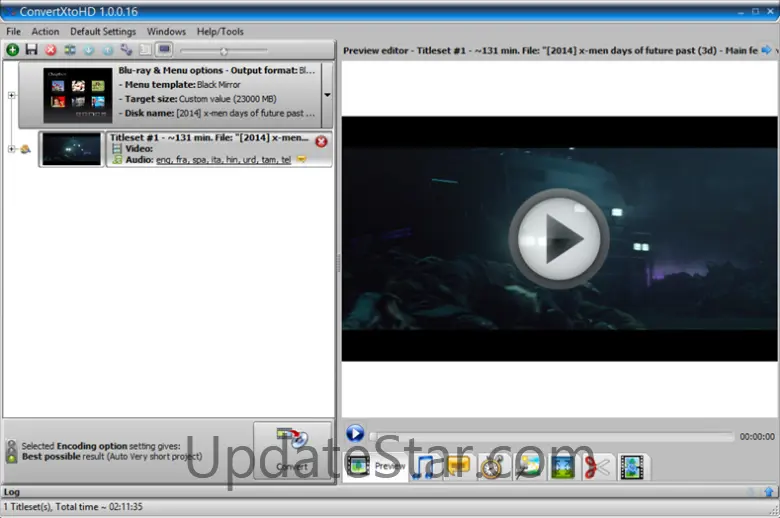
Task: Open the Help/Tools menu
Action: (220, 31)
